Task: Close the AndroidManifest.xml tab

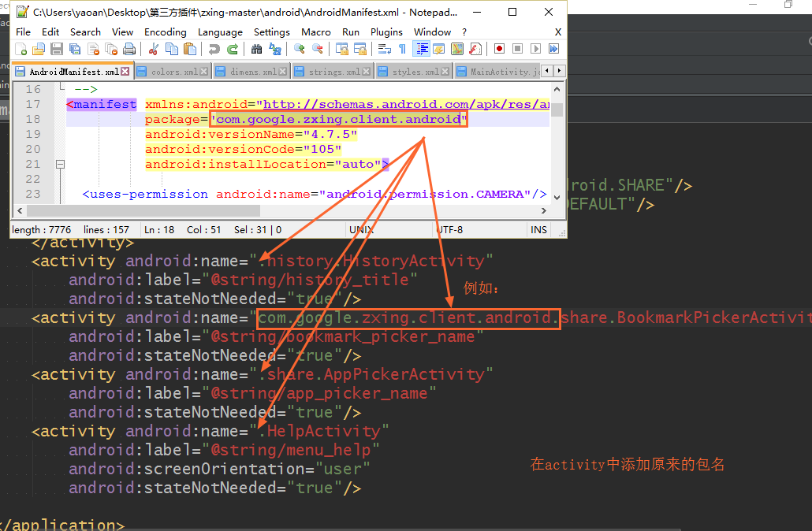Action: pos(125,72)
